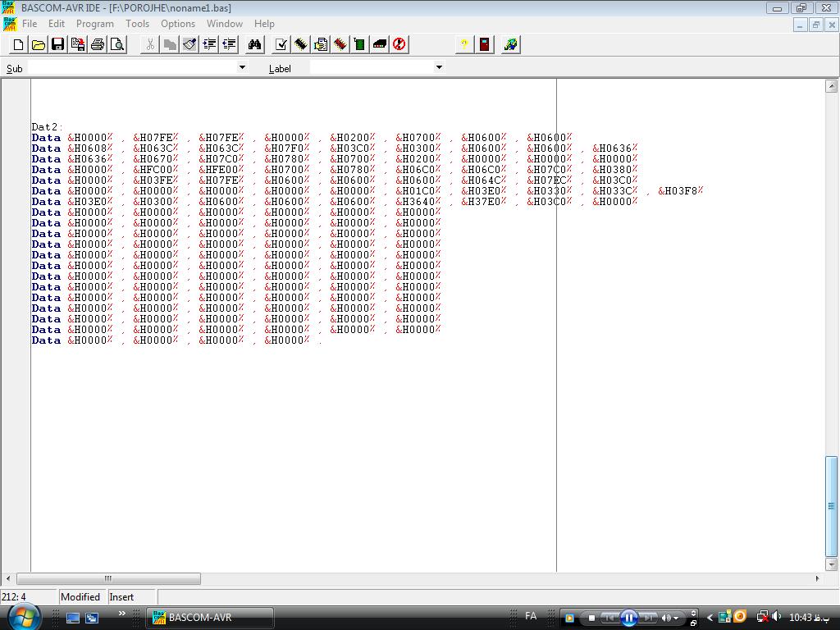The image size is (840, 630).
Task: Run Syntax Check with the checkmark icon
Action: coord(281,44)
